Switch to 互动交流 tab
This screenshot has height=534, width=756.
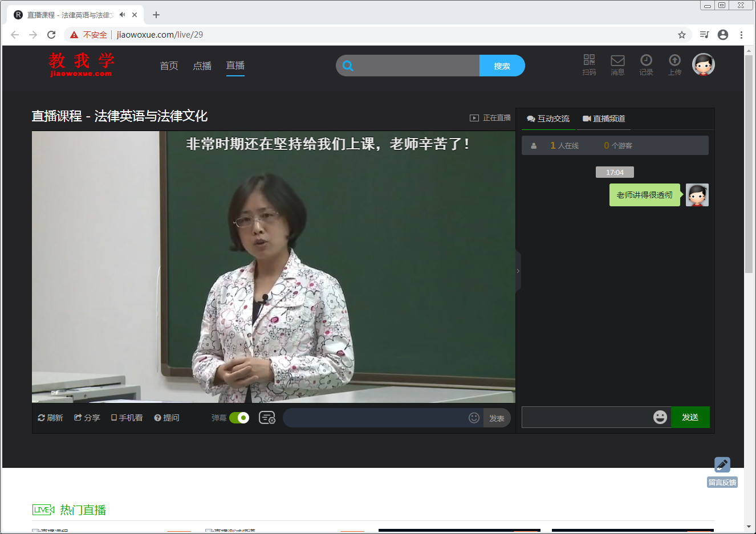point(548,119)
